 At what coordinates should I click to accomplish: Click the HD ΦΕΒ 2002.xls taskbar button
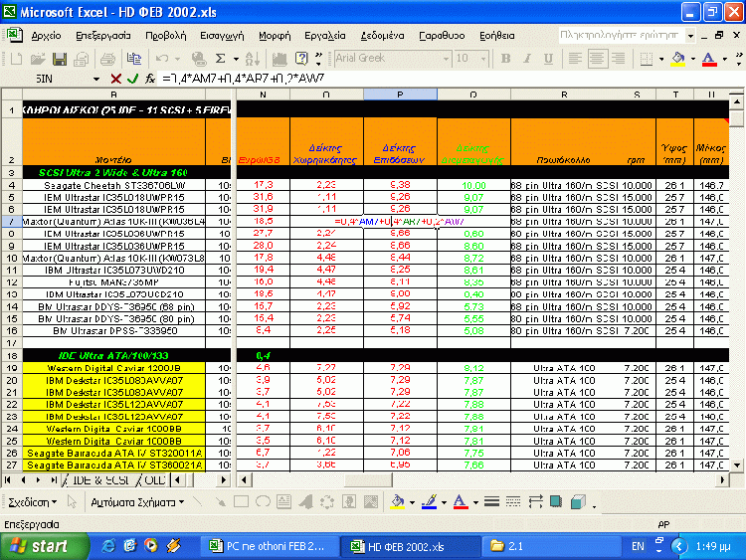tap(410, 546)
